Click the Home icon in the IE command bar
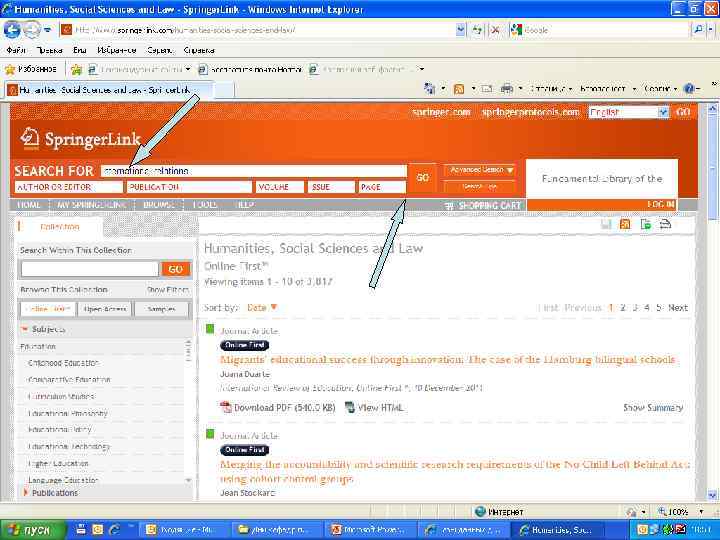 tap(430, 88)
